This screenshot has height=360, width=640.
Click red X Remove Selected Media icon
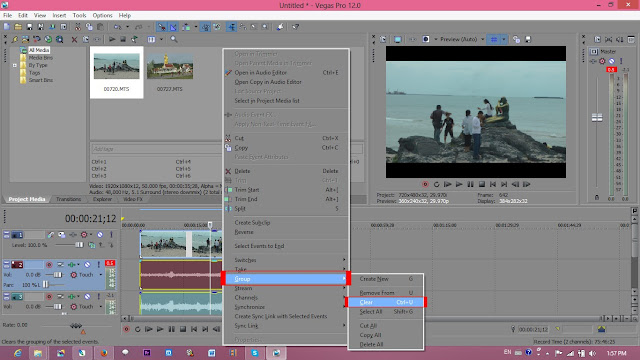[74, 40]
